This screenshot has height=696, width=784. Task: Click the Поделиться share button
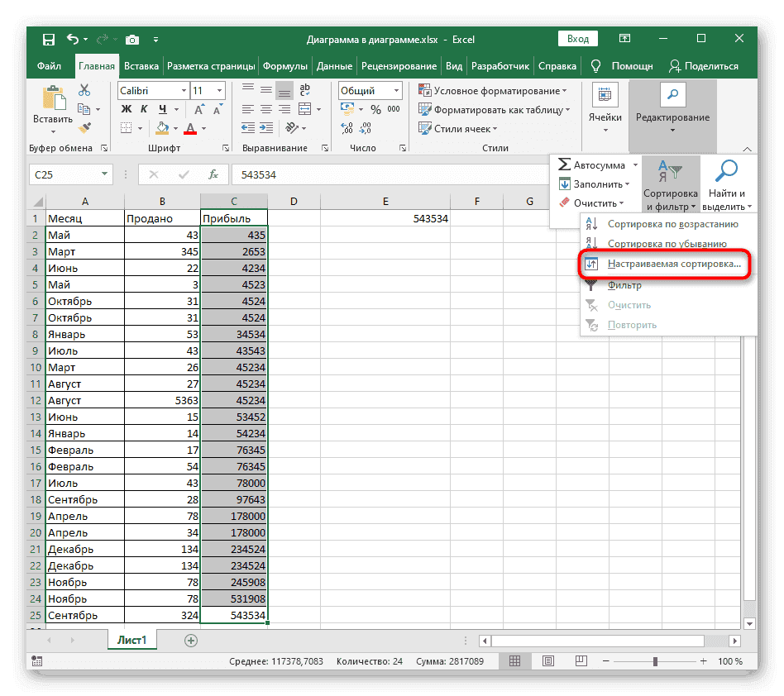click(x=703, y=66)
